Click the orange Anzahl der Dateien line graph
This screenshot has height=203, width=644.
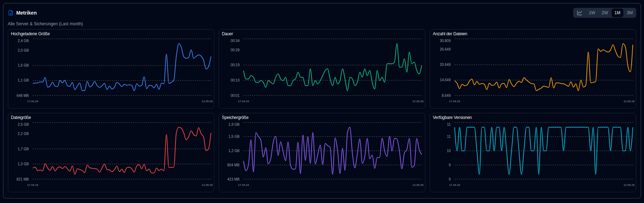click(x=544, y=68)
